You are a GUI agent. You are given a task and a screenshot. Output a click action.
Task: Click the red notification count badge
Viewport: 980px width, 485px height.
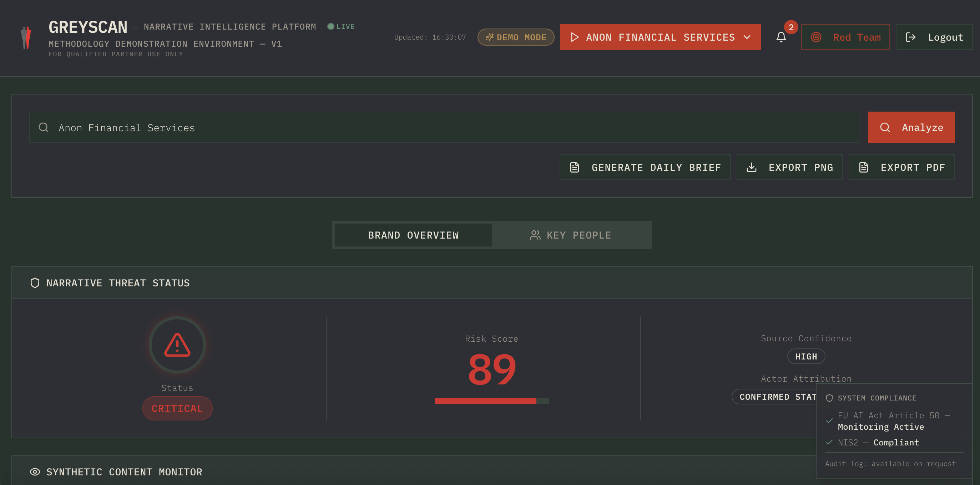pos(791,27)
